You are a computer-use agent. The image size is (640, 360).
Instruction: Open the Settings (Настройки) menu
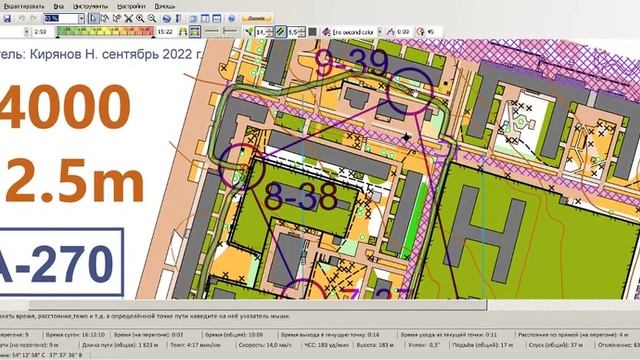[131, 6]
